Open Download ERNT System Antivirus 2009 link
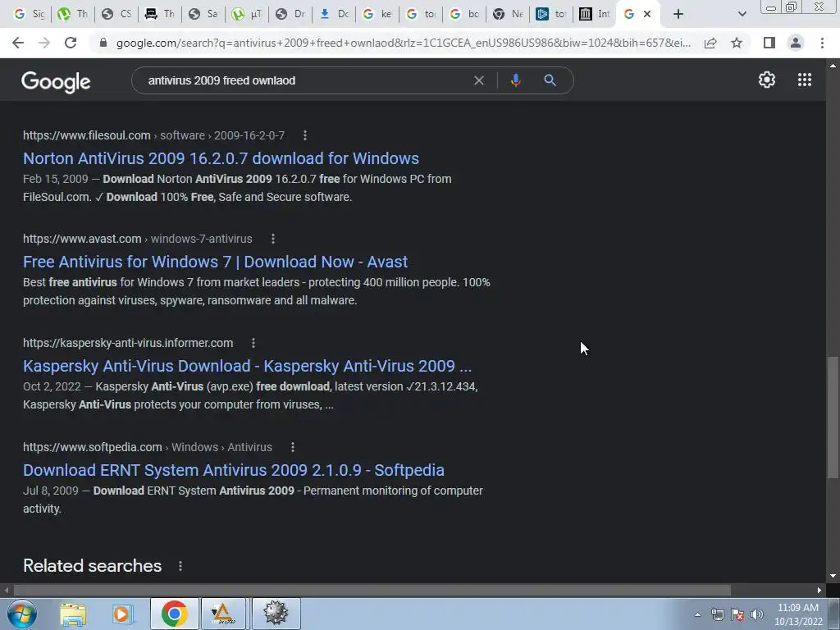The width and height of the screenshot is (840, 630). coord(234,470)
